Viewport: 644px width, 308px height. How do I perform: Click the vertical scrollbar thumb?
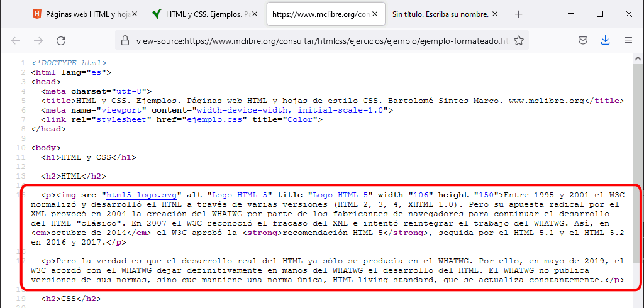[636, 163]
